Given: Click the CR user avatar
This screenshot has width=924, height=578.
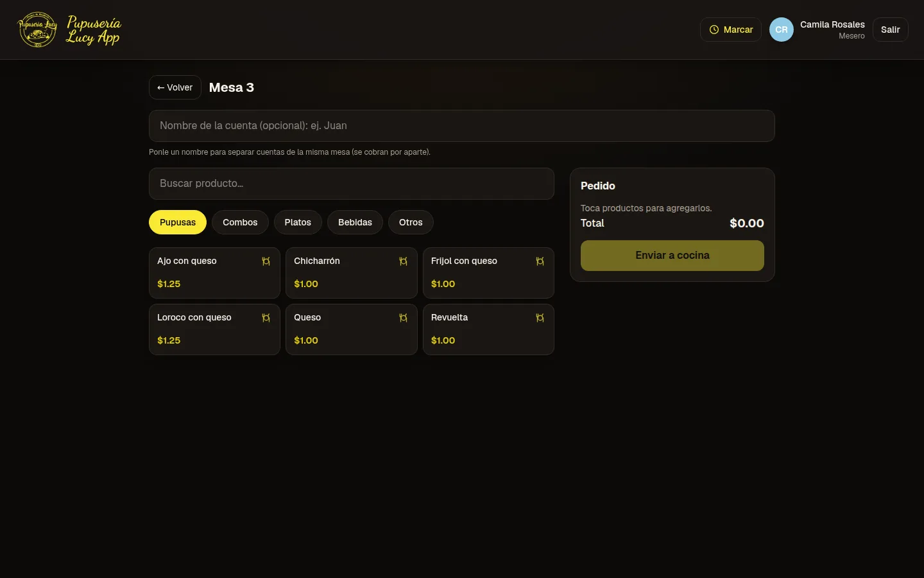Looking at the screenshot, I should pyautogui.click(x=781, y=30).
